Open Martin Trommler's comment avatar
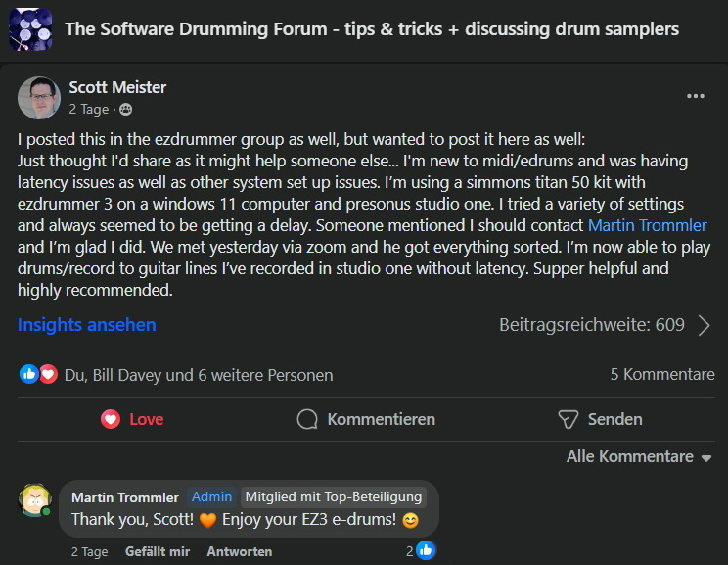The width and height of the screenshot is (728, 565). [34, 500]
